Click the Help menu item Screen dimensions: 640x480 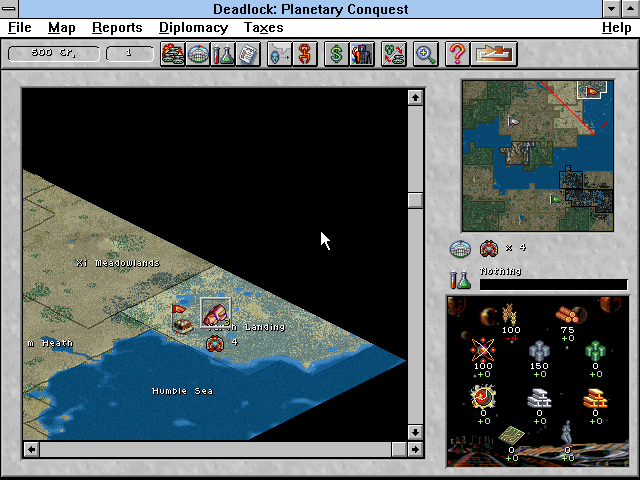(616, 28)
